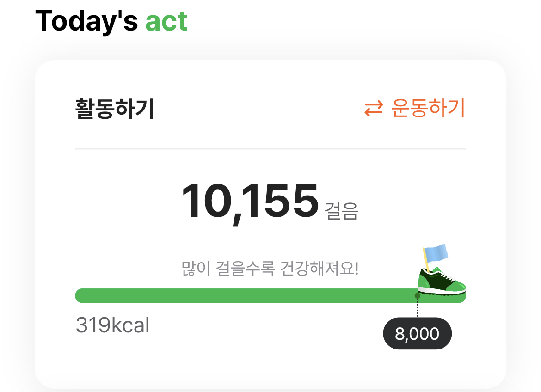Click the divider line under 활동하기
Screen dimensions: 541x392
pos(270,149)
